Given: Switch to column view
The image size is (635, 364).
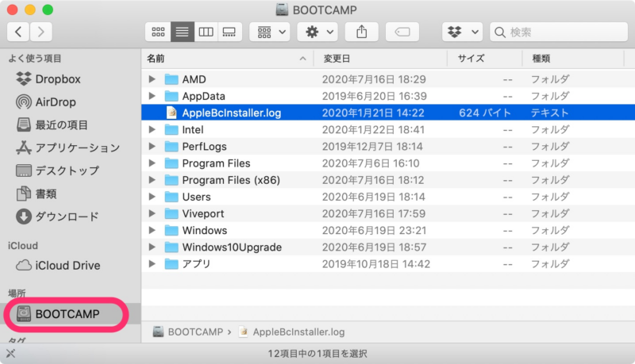Looking at the screenshot, I should click(x=206, y=32).
